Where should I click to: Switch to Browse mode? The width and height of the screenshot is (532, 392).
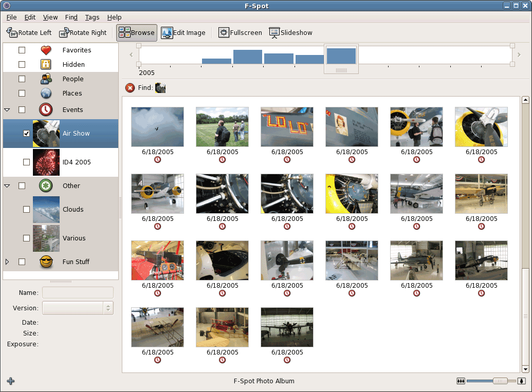(136, 32)
